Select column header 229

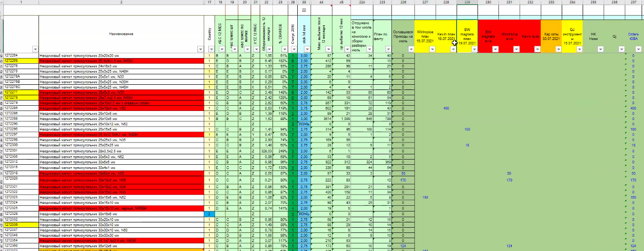click(x=467, y=2)
